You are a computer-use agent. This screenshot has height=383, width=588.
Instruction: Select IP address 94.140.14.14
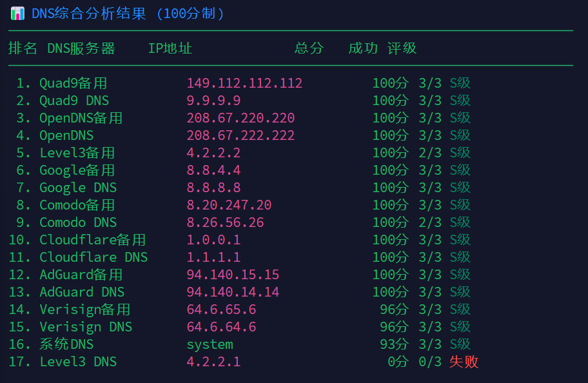233,292
